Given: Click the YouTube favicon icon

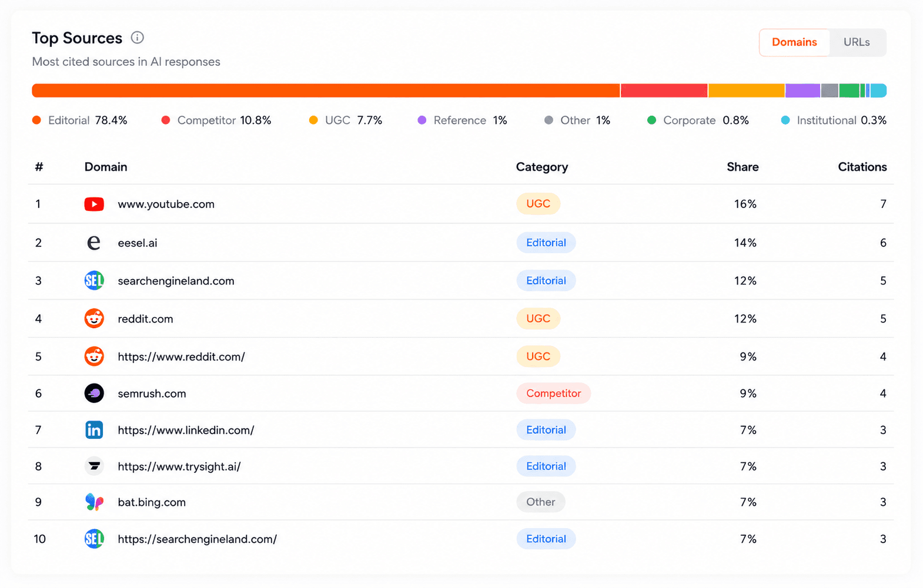Looking at the screenshot, I should [94, 204].
